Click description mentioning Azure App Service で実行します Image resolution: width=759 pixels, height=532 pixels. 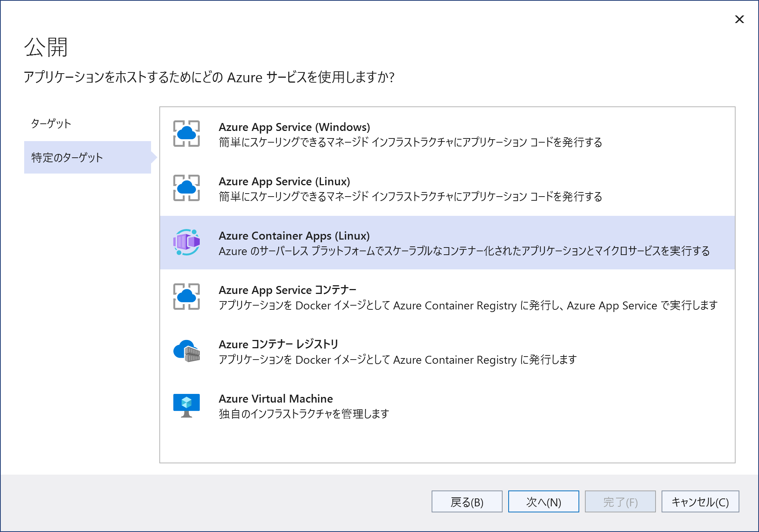click(x=468, y=305)
